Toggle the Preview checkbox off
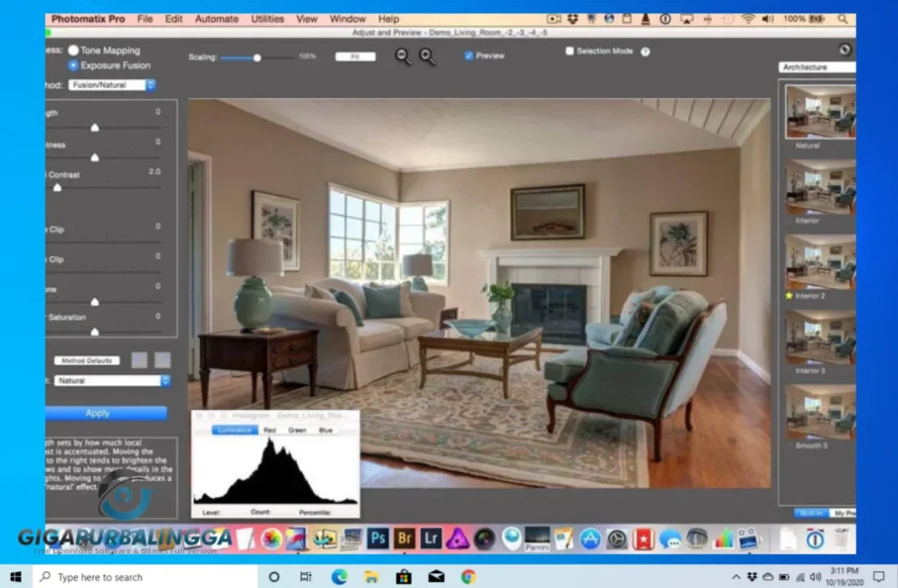 [471, 55]
